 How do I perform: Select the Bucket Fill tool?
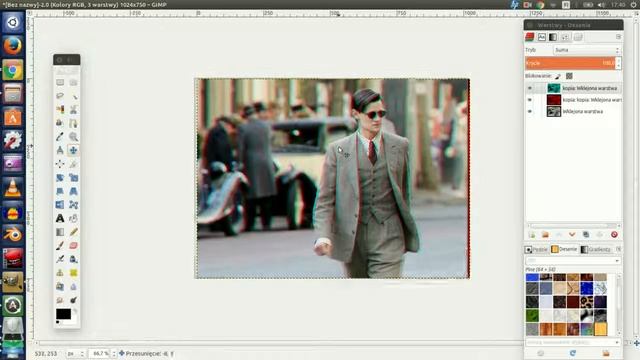tap(73, 218)
